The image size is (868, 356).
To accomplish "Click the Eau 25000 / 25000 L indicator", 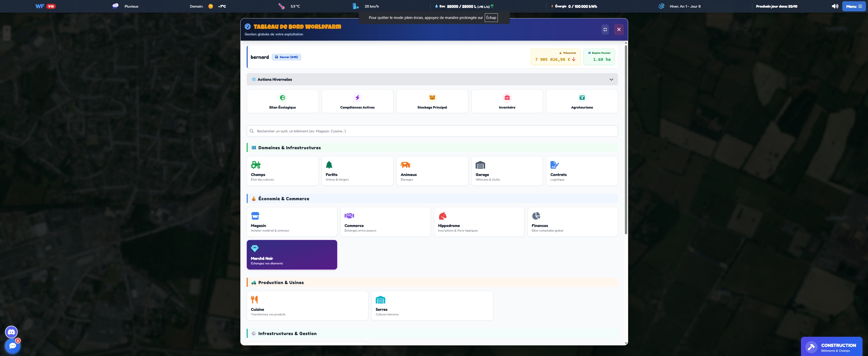I will 464,6.
